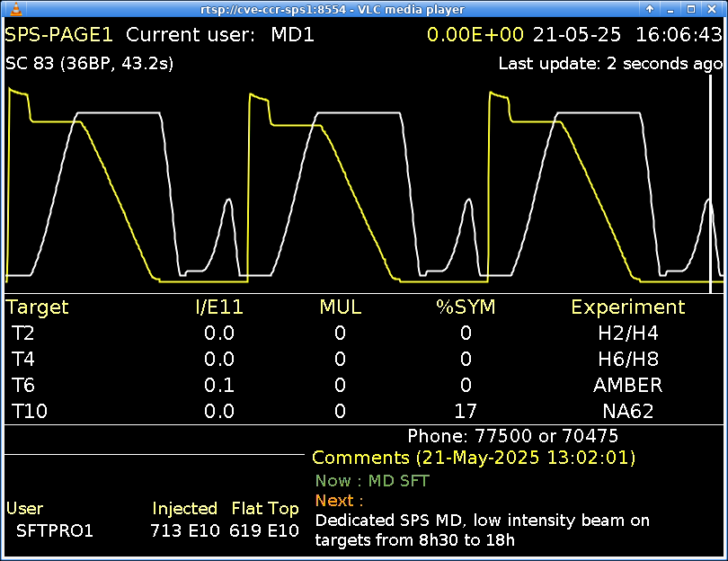The height and width of the screenshot is (561, 728).
Task: Click the Phone 77500 or 70475 text
Action: tap(512, 436)
